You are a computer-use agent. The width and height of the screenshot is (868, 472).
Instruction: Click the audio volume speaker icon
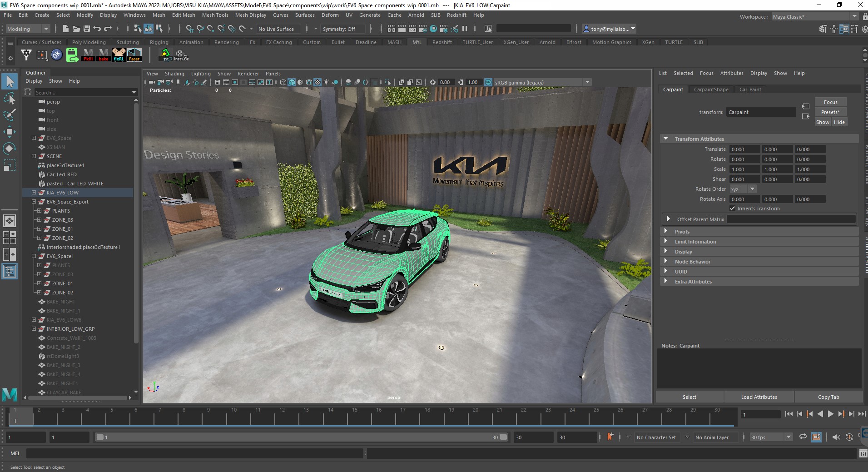point(836,437)
